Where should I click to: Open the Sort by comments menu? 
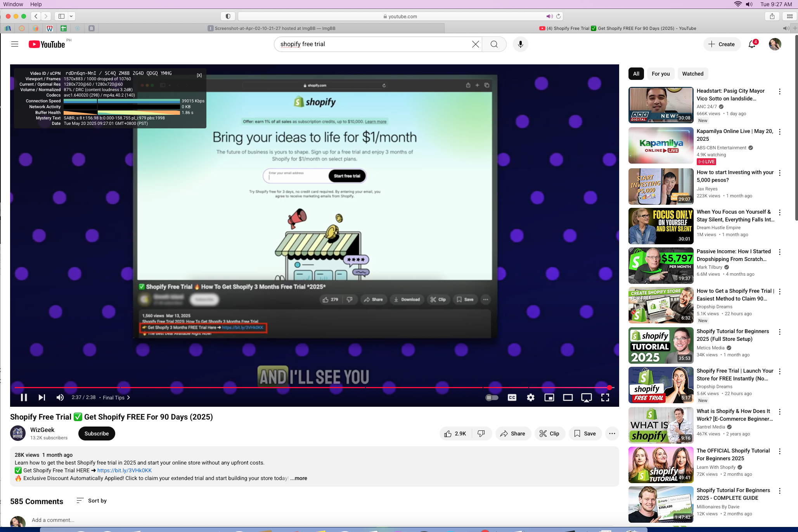pyautogui.click(x=92, y=501)
